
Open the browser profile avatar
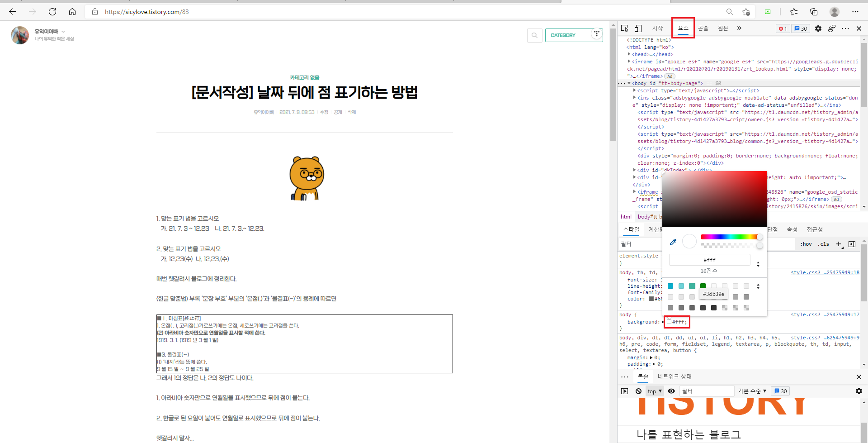(835, 12)
